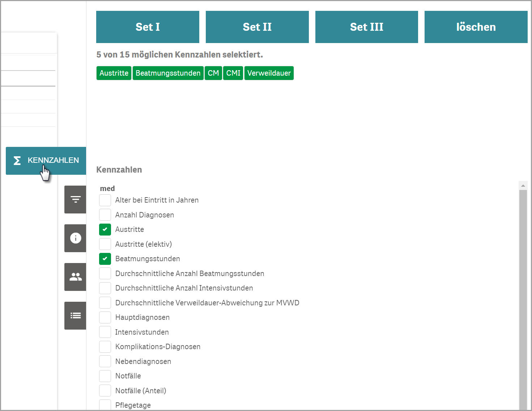The width and height of the screenshot is (532, 411).
Task: Open the filter icon sidebar panel
Action: (75, 199)
